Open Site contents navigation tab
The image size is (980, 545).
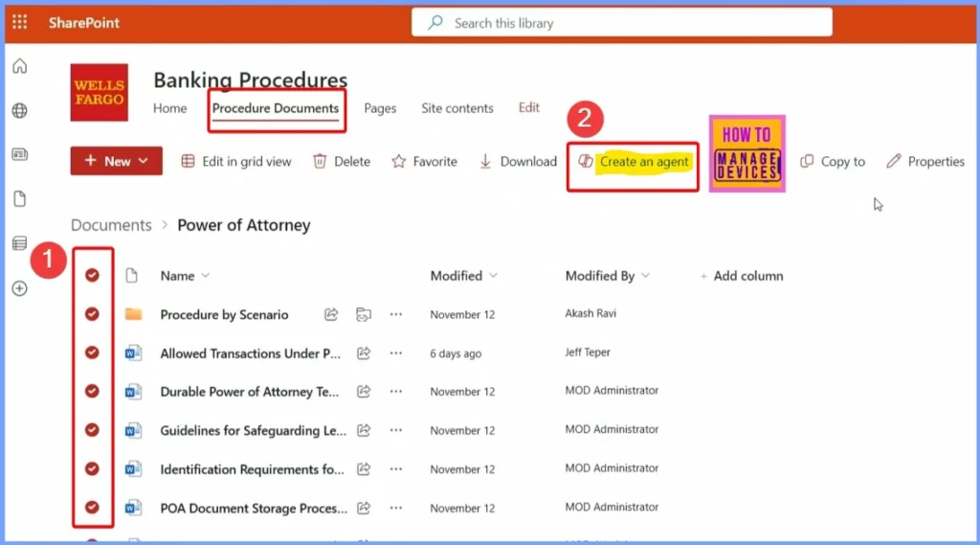pyautogui.click(x=457, y=108)
